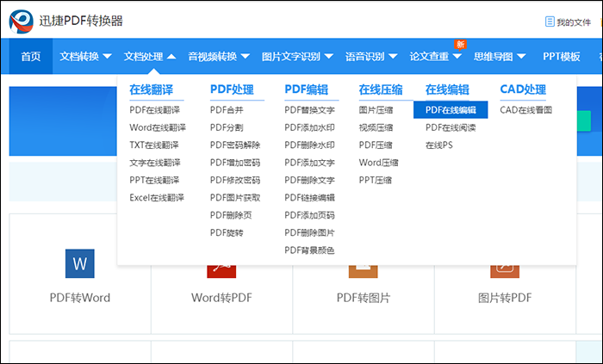
Task: Select 文档转换 in the navigation bar
Action: (x=79, y=57)
